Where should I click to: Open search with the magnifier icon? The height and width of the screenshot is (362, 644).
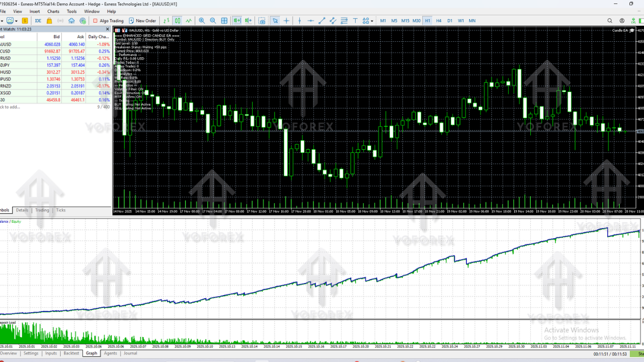click(610, 21)
